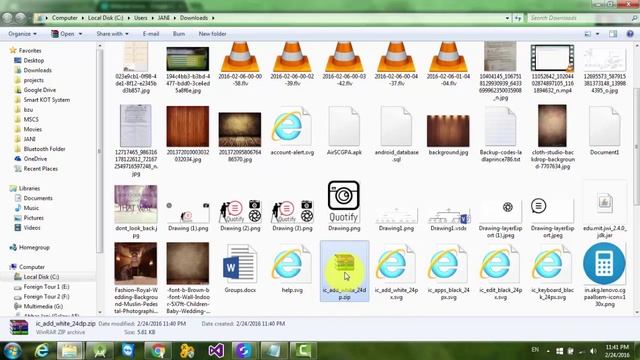The image size is (640, 360).
Task: Click the Search Downloads field
Action: (580, 18)
